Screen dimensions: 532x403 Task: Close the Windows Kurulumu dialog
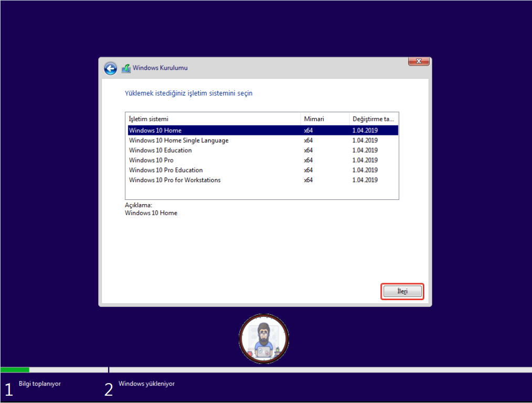point(419,61)
